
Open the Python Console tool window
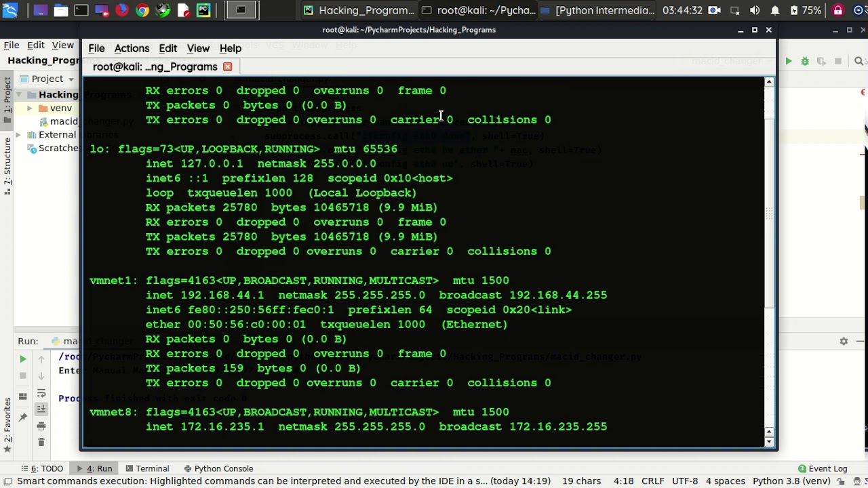coord(218,468)
